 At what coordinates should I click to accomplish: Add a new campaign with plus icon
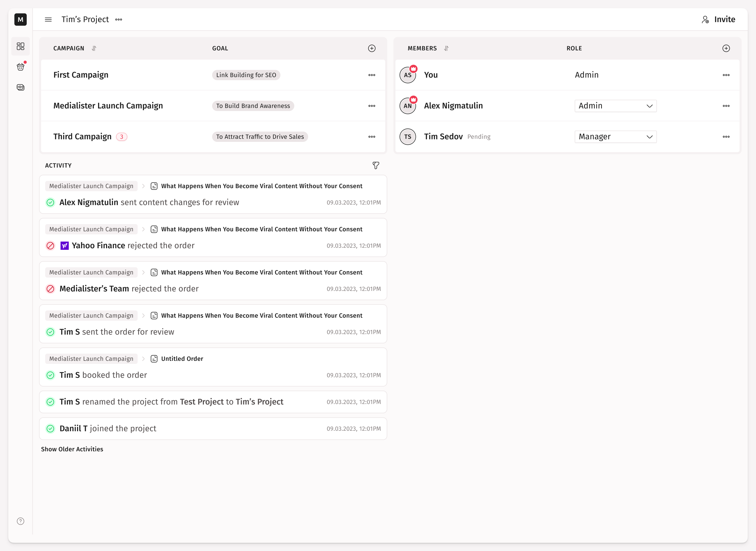tap(372, 48)
